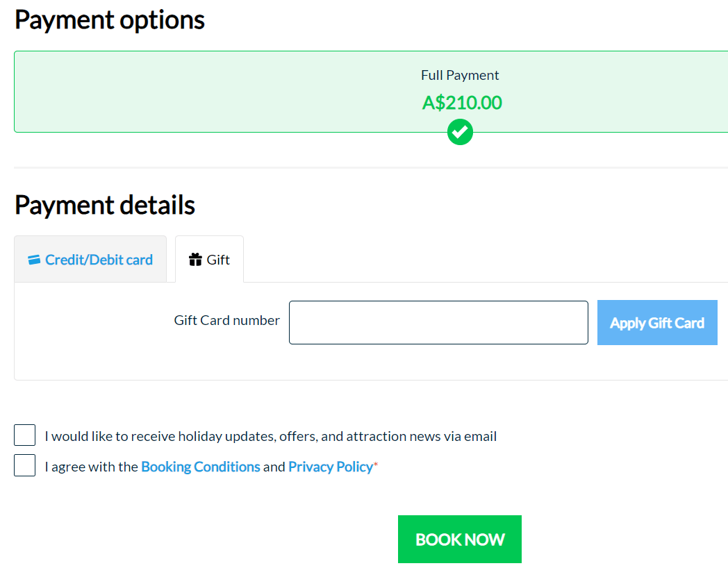Open the Privacy Policy link
The image size is (728, 584).
click(331, 467)
